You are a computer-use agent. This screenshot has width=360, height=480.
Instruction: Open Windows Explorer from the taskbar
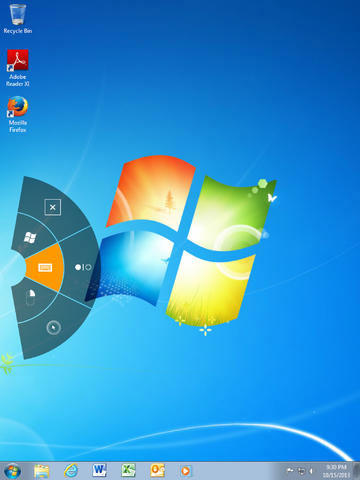[x=42, y=471]
